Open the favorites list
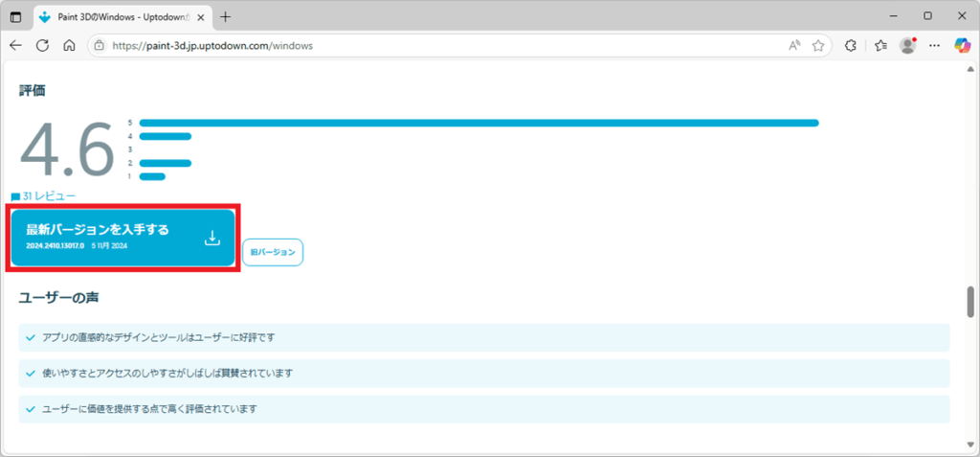 click(881, 46)
